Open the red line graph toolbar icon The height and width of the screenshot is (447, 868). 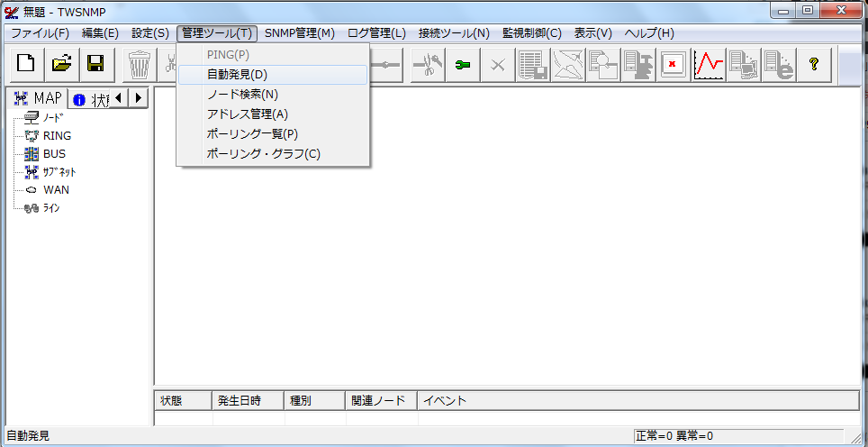[710, 65]
